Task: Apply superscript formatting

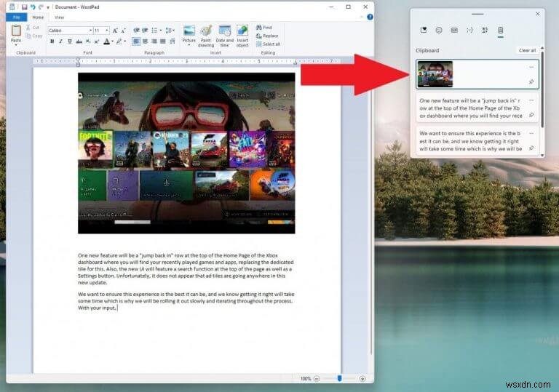Action: [97, 41]
